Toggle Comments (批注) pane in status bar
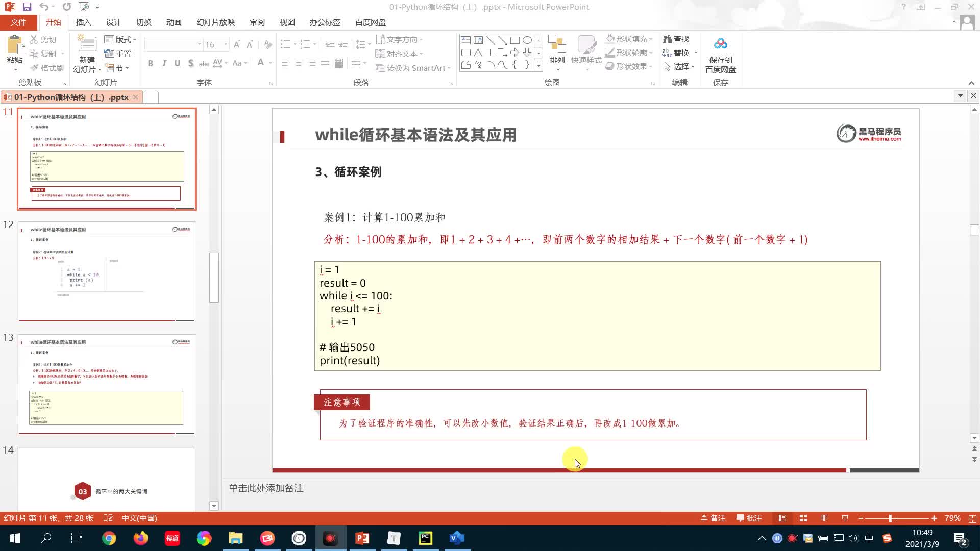 [749, 518]
